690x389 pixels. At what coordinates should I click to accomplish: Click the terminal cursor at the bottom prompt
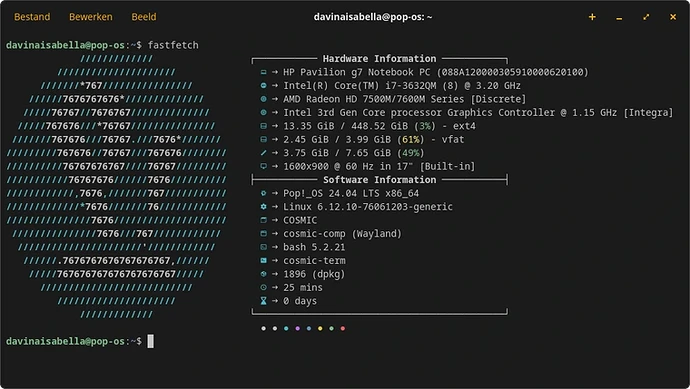pyautogui.click(x=150, y=341)
